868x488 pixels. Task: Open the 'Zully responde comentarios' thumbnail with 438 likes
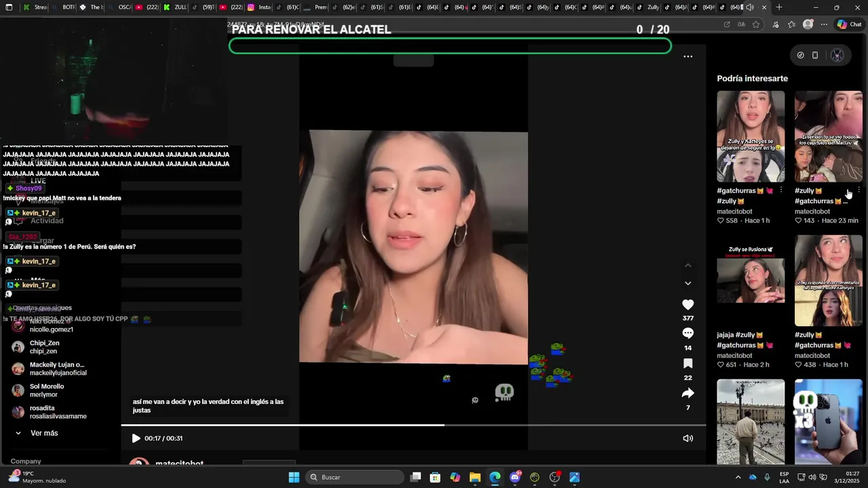829,281
